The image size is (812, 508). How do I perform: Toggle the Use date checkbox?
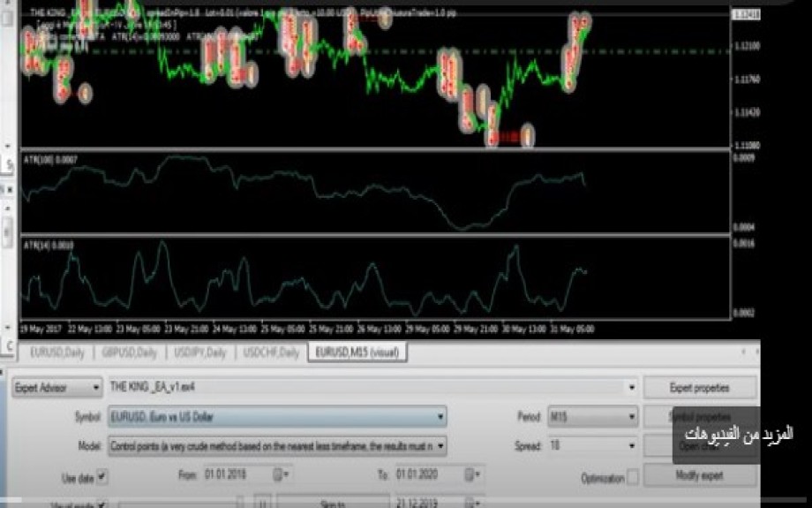pyautogui.click(x=101, y=476)
